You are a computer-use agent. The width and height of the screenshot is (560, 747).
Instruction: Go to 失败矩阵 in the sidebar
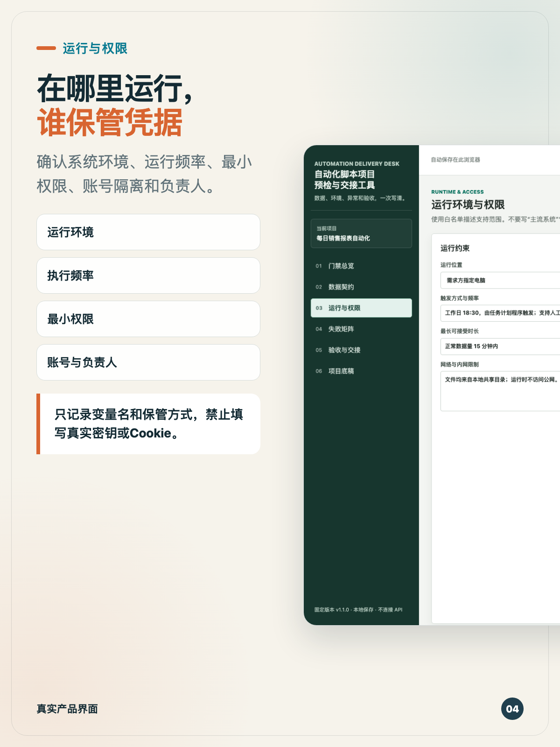[x=361, y=329]
